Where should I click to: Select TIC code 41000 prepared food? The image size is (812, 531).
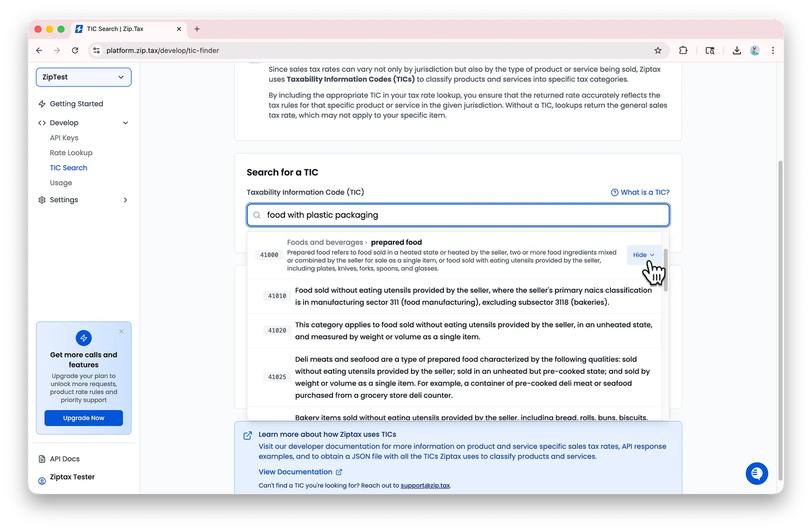point(455,255)
